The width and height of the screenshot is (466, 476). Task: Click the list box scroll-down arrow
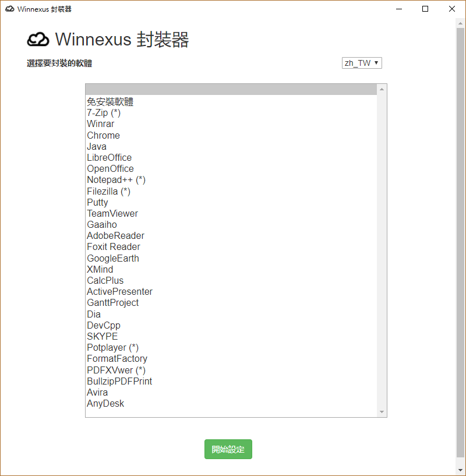click(x=382, y=412)
